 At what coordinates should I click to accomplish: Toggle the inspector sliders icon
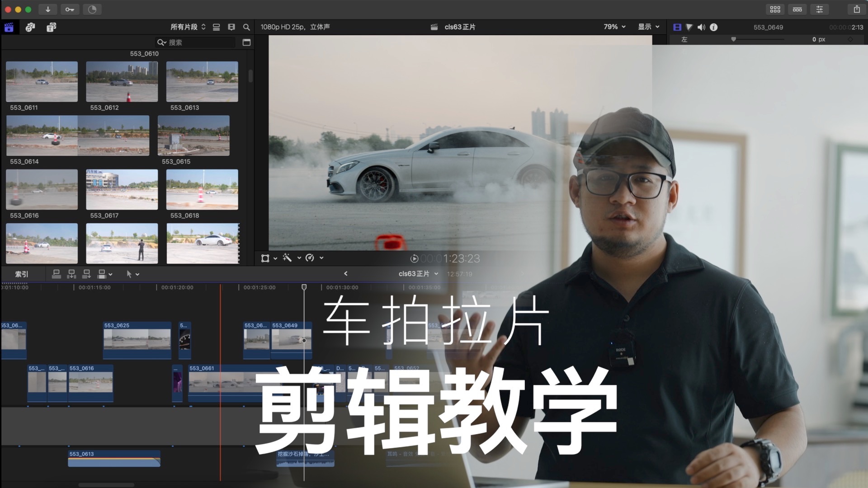pos(819,9)
